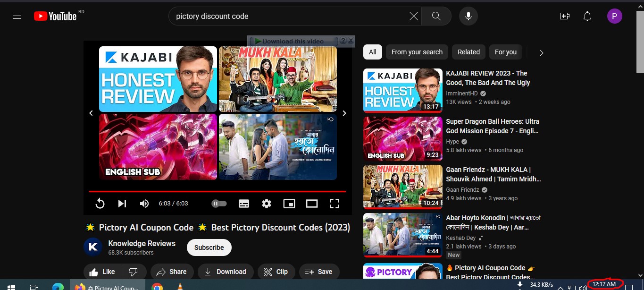
Task: Show next end-screen suggestions
Action: point(344,113)
